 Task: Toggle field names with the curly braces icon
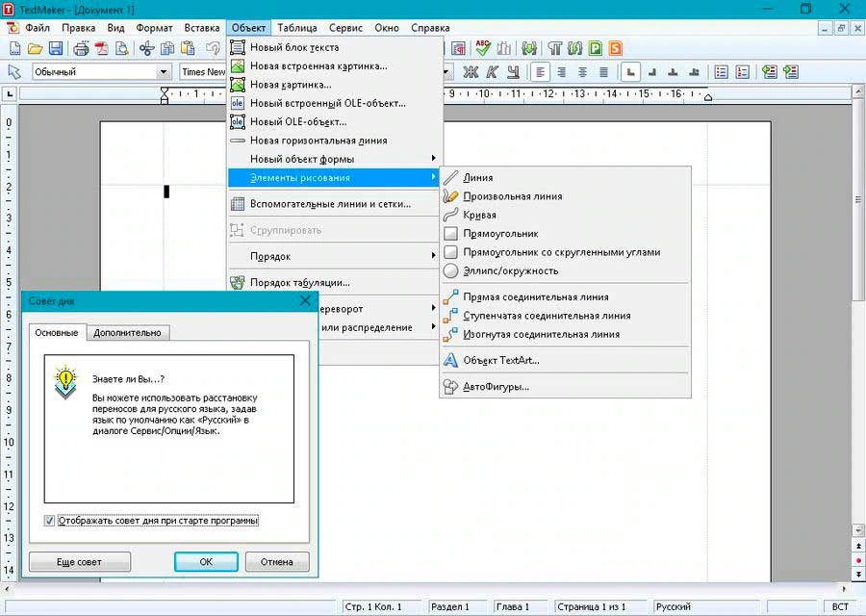tap(575, 49)
